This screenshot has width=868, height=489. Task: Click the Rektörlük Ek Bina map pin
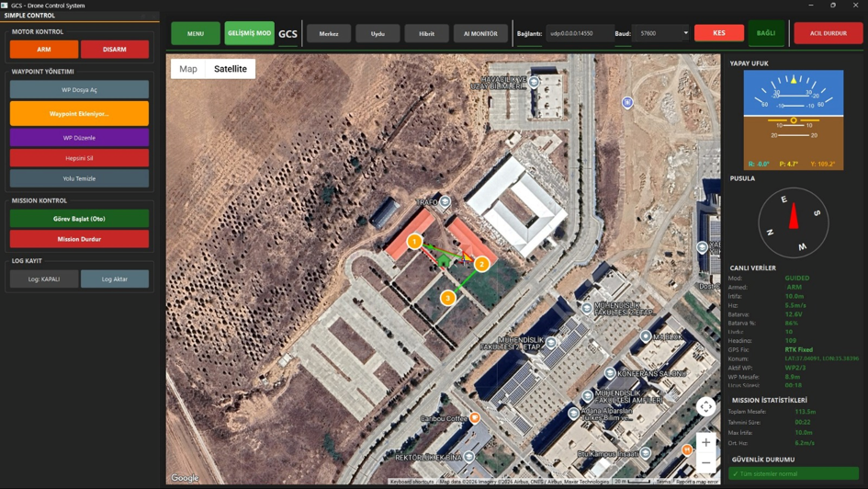[468, 457]
